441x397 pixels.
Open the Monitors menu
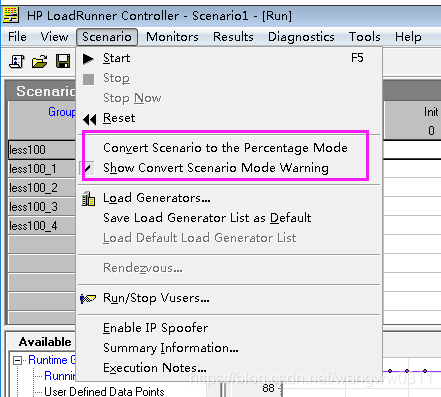(x=172, y=37)
